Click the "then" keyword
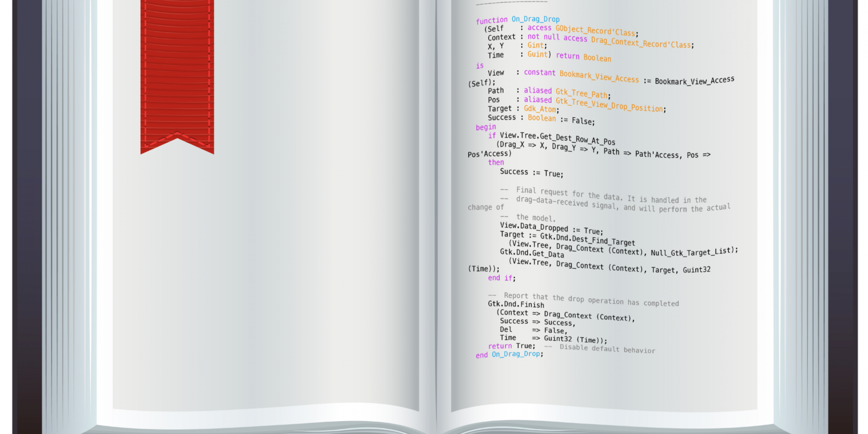Image resolution: width=868 pixels, height=434 pixels. (496, 162)
